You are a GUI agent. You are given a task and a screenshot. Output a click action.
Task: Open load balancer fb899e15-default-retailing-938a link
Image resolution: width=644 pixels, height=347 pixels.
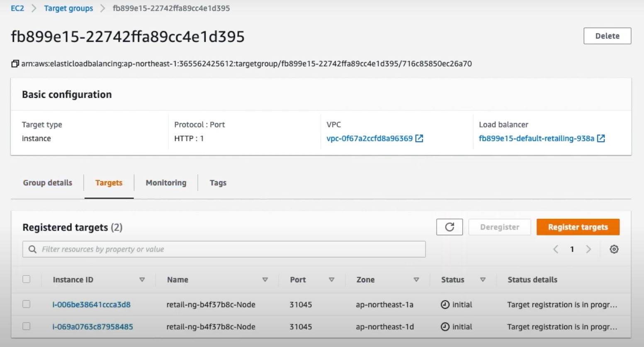(x=537, y=138)
